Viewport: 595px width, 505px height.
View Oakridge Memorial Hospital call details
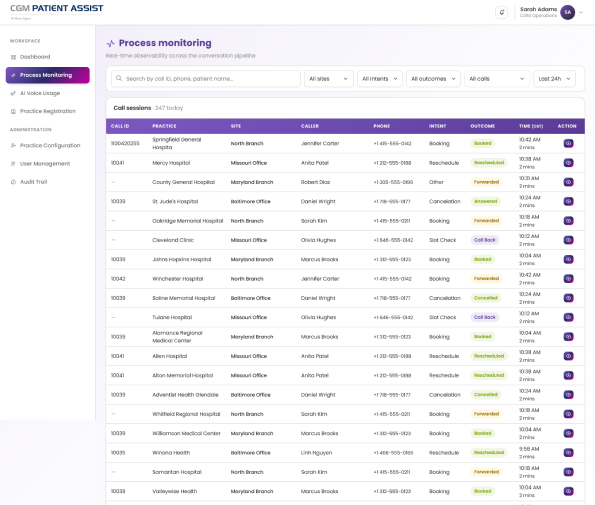568,221
